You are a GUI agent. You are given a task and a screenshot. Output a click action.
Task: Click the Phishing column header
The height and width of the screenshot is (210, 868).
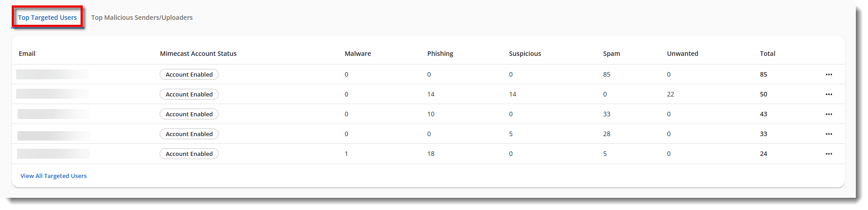pyautogui.click(x=440, y=54)
